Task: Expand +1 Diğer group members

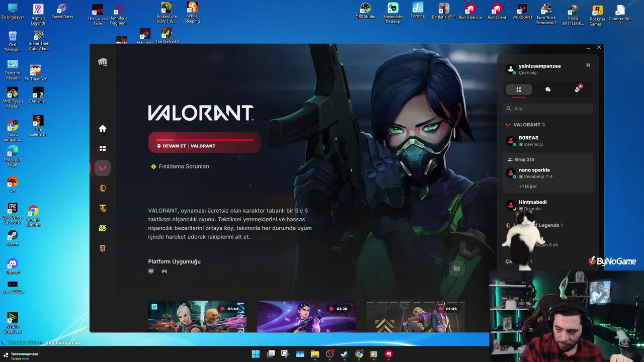Action: (528, 187)
